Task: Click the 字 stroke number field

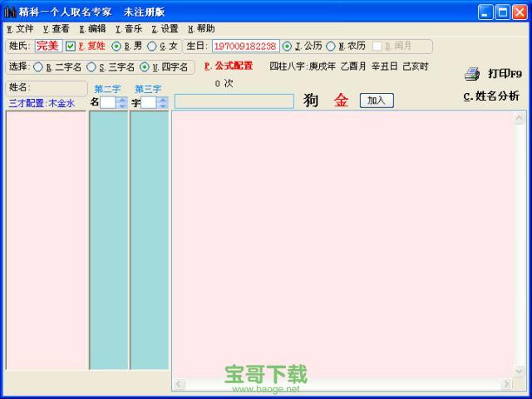Action: [x=149, y=103]
